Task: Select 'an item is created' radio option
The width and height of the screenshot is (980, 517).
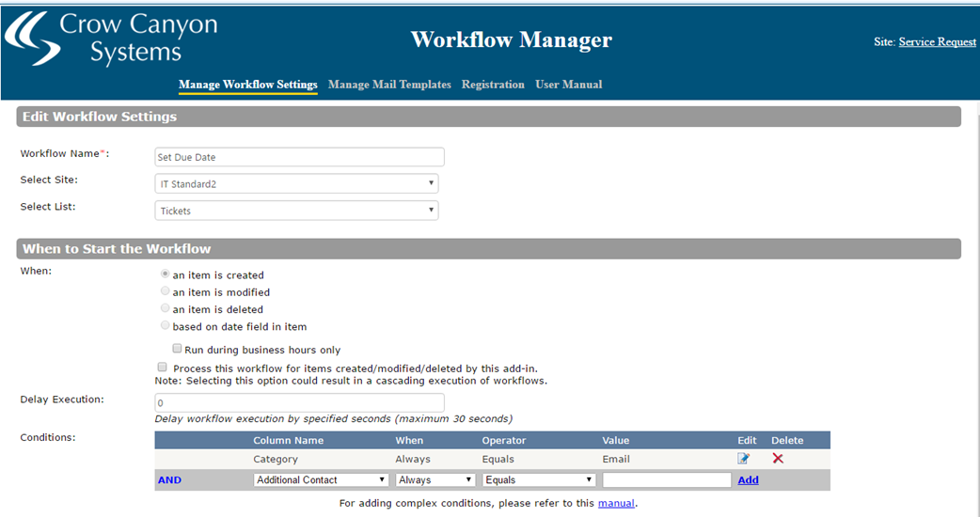Action: [x=166, y=274]
